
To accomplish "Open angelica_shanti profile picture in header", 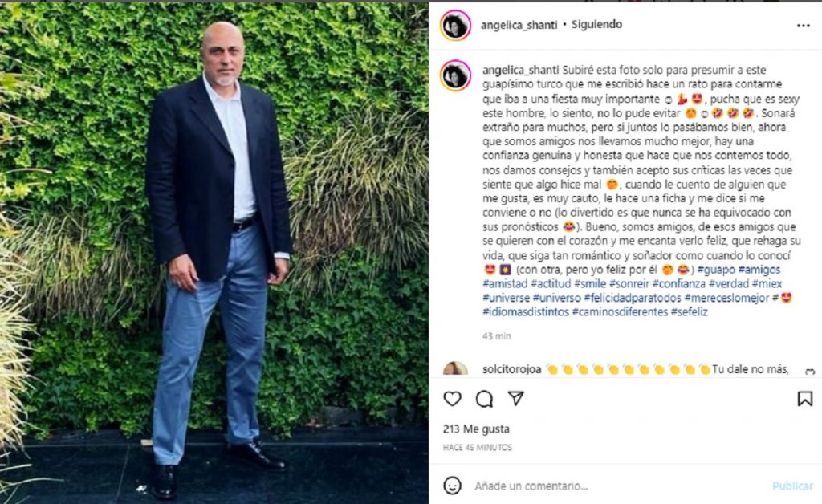I will point(455,25).
